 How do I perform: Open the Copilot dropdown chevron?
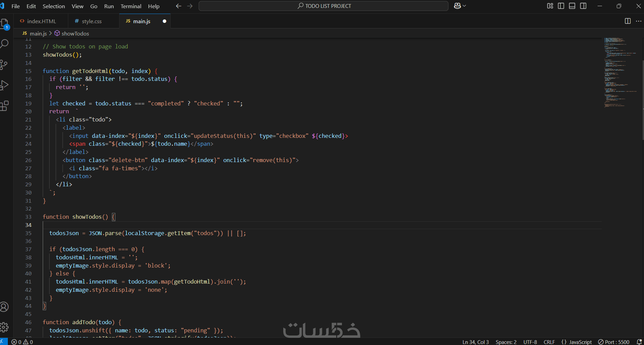tap(464, 6)
